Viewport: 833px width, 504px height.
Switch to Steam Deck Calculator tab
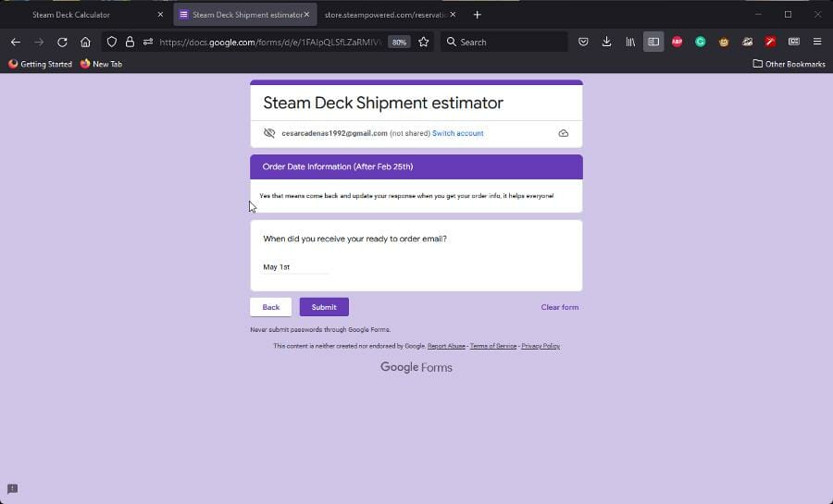click(x=71, y=15)
